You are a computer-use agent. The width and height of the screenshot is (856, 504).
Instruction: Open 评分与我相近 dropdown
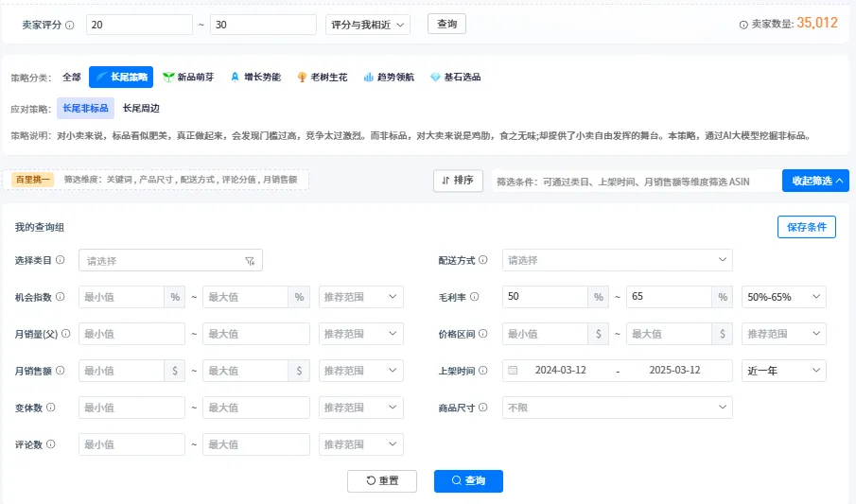(368, 25)
